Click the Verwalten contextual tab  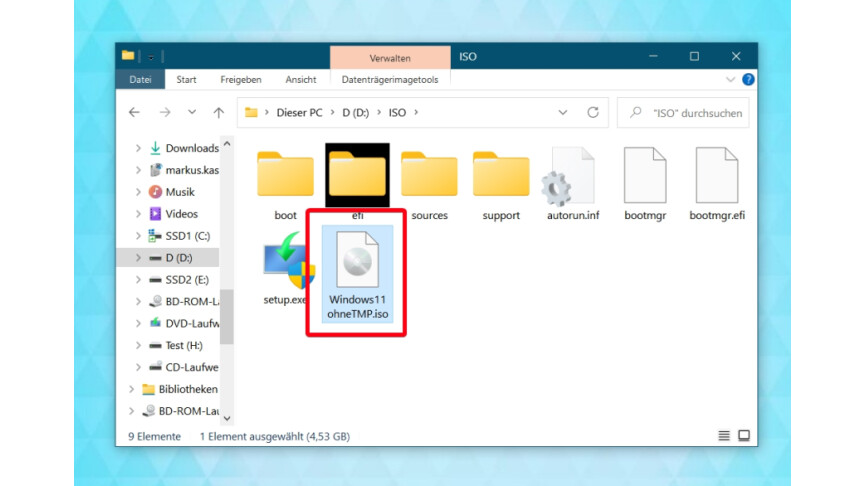pos(390,58)
